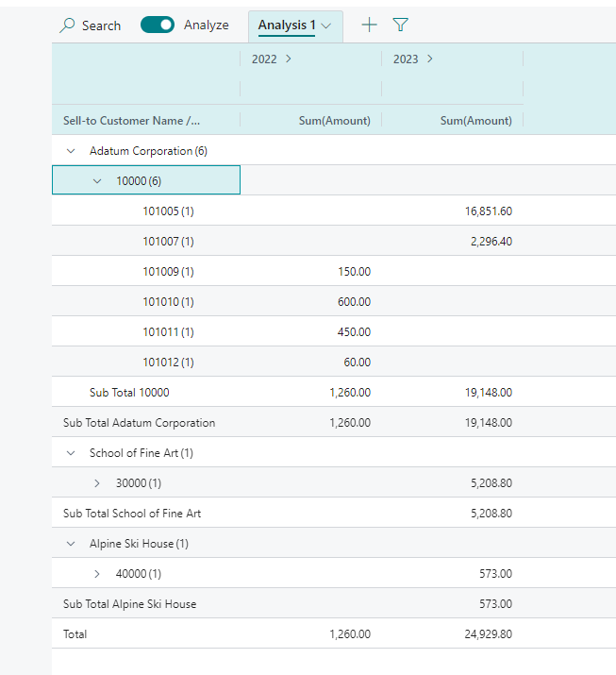Collapse the 10000 customer group
This screenshot has width=616, height=675.
tap(97, 181)
